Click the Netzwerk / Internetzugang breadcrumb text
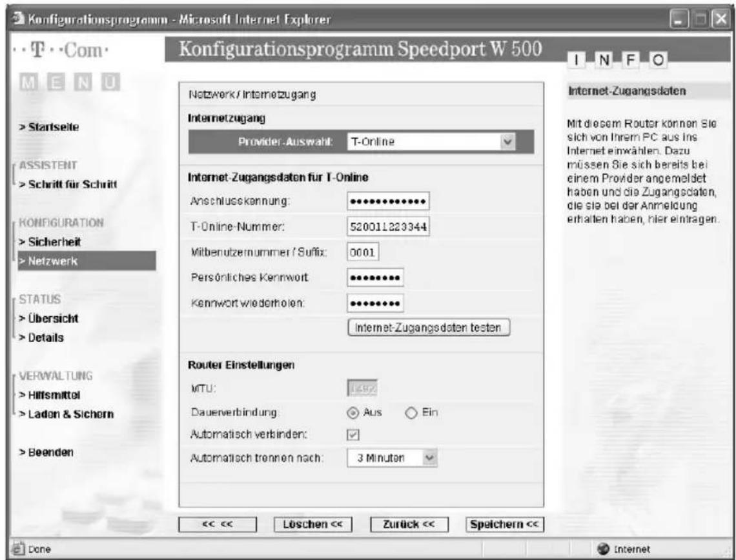This screenshot has height=560, width=736. click(252, 95)
